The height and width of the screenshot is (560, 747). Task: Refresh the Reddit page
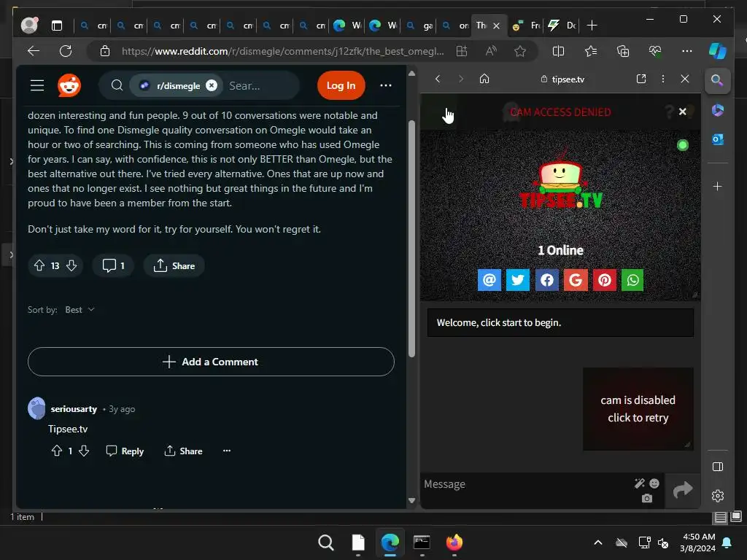(66, 51)
